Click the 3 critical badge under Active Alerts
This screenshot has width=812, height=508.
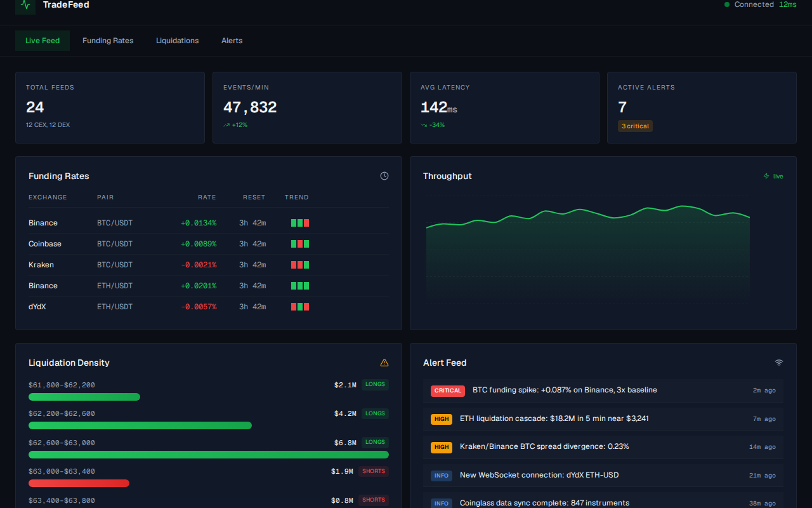[635, 126]
